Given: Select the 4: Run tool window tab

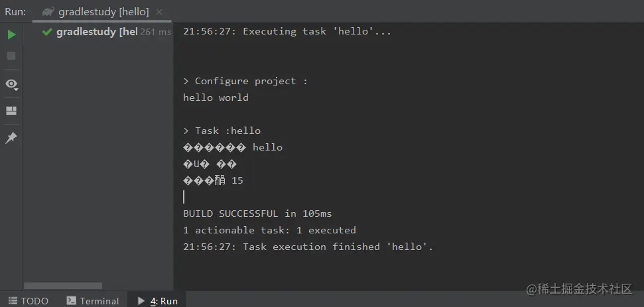Looking at the screenshot, I should pyautogui.click(x=164, y=300).
